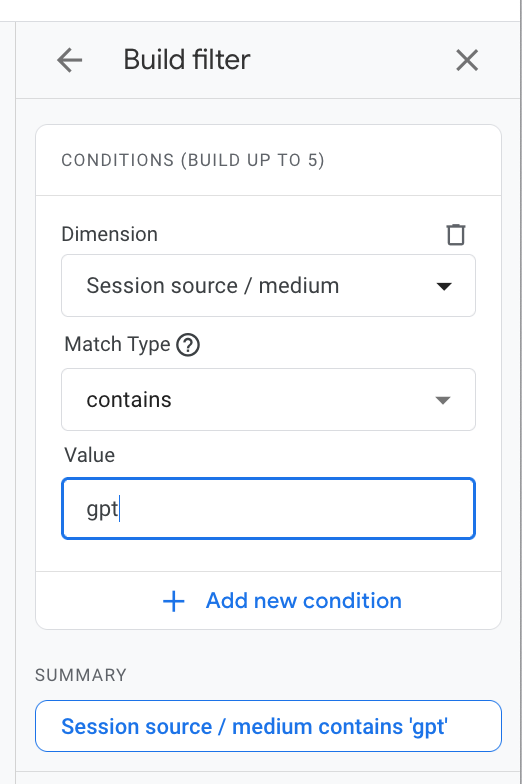Click the Session source / medium text in the selector

212,286
